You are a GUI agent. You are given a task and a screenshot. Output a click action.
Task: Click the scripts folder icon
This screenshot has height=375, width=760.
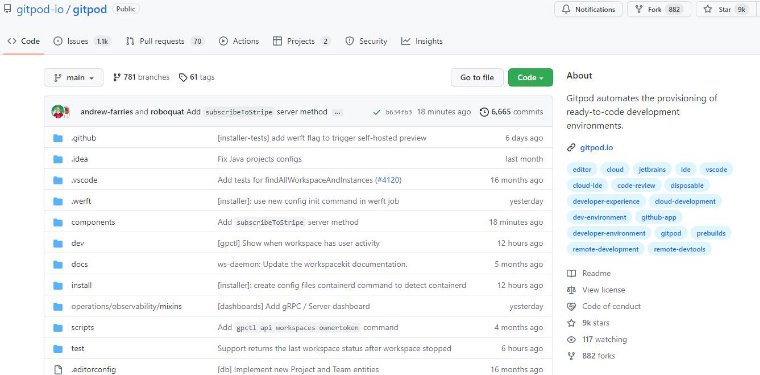(58, 328)
